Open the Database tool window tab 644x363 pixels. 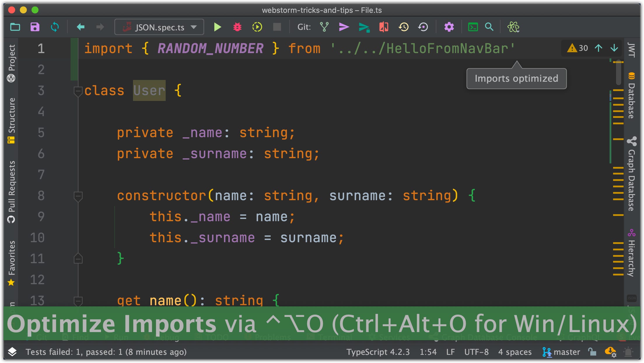pyautogui.click(x=632, y=96)
